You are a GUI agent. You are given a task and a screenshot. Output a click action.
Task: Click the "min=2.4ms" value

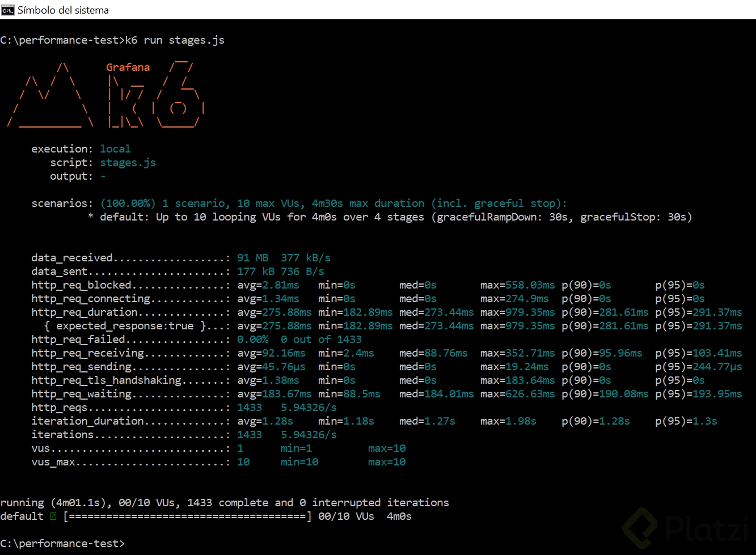[346, 353]
